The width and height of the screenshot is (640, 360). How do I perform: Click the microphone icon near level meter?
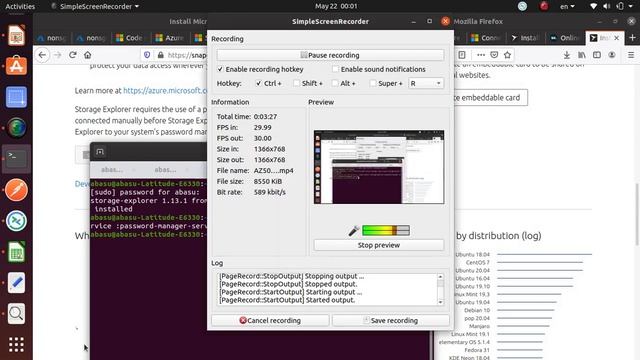pos(353,231)
